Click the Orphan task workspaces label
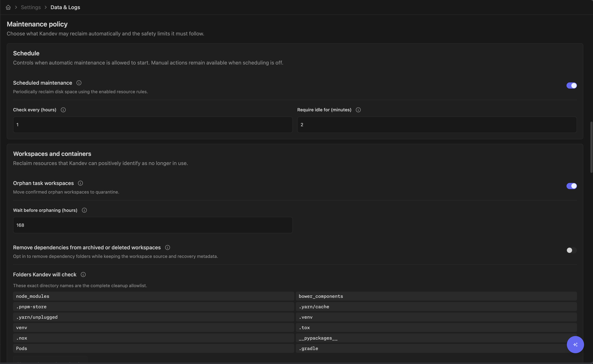This screenshot has width=593, height=364. (43, 183)
